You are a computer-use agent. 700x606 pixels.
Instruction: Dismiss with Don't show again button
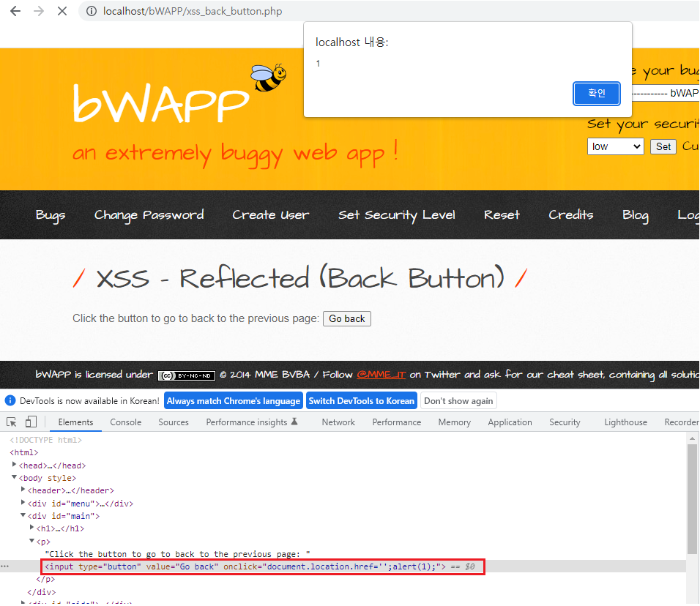tap(458, 401)
